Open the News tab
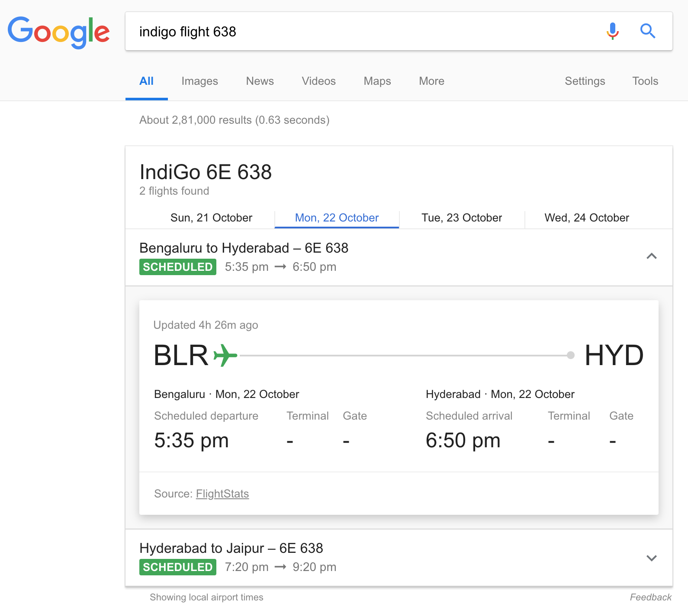The image size is (688, 616). click(260, 81)
